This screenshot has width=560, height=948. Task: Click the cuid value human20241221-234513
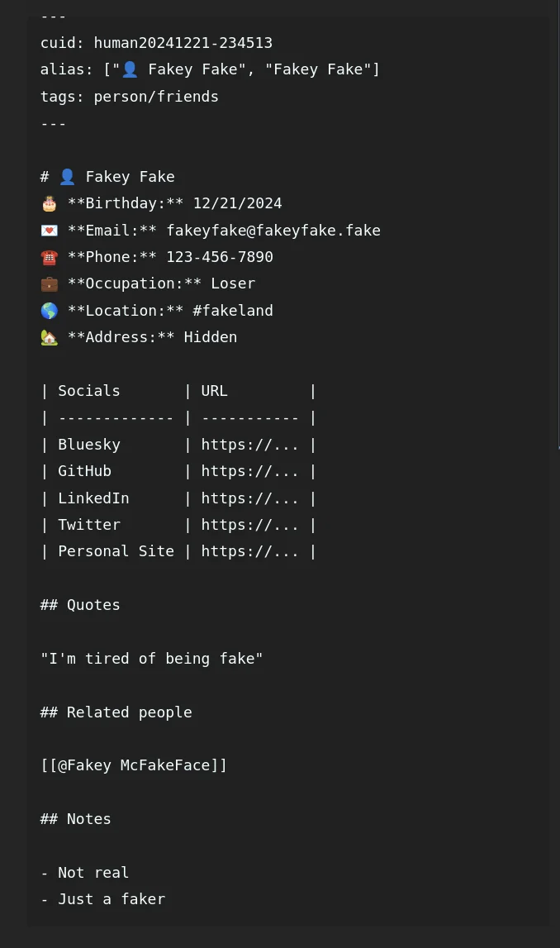(183, 43)
